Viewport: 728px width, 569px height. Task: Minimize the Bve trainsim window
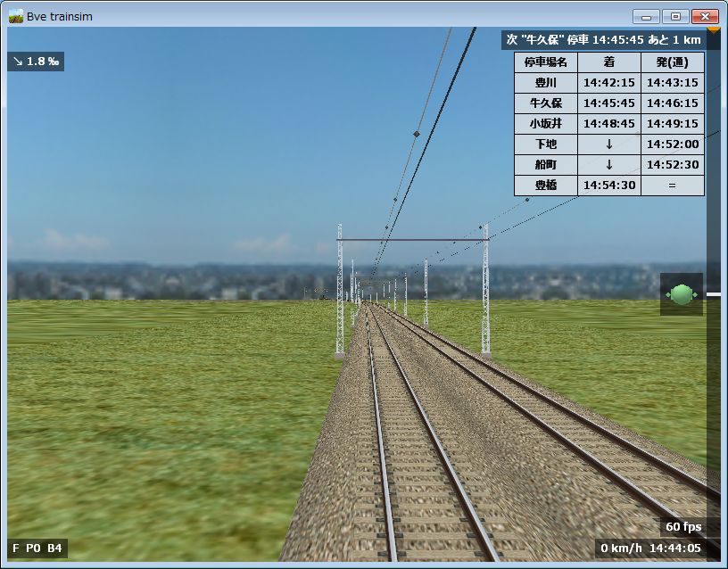646,17
